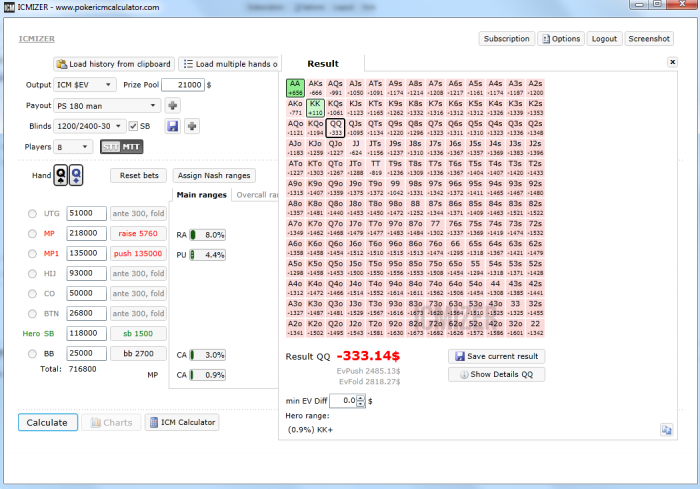The width and height of the screenshot is (700, 489).
Task: Click Reset bets button
Action: [139, 176]
